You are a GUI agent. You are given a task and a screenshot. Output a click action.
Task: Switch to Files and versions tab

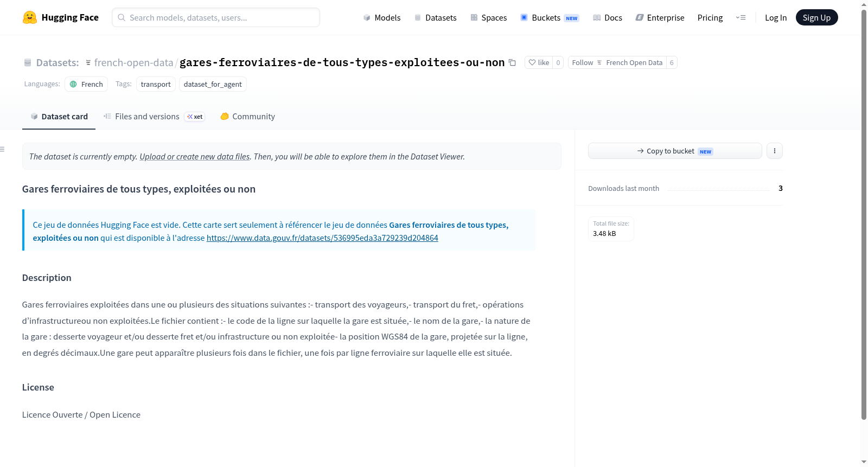[x=154, y=117]
